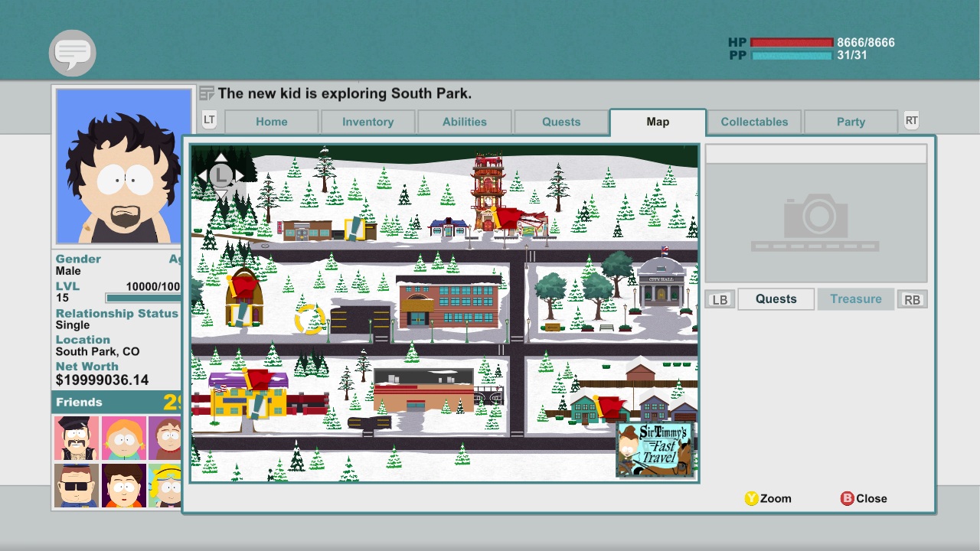
Task: Click the yellow ring player location marker
Action: [x=309, y=319]
